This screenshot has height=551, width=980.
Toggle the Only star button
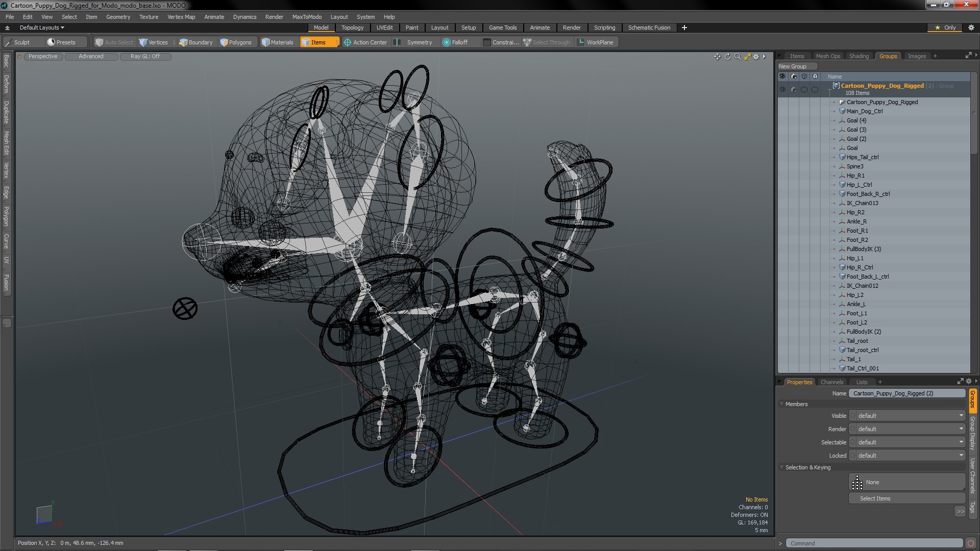tap(945, 28)
